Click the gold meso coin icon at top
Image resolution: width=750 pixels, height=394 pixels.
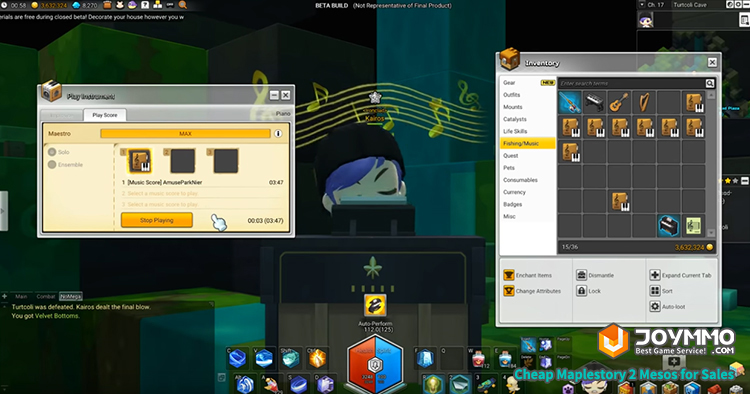pyautogui.click(x=34, y=5)
